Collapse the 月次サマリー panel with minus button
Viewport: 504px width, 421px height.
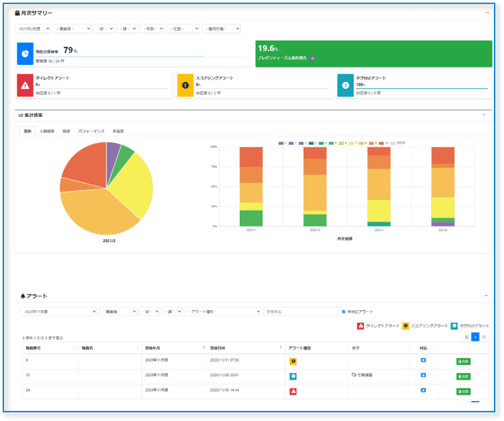(x=487, y=13)
